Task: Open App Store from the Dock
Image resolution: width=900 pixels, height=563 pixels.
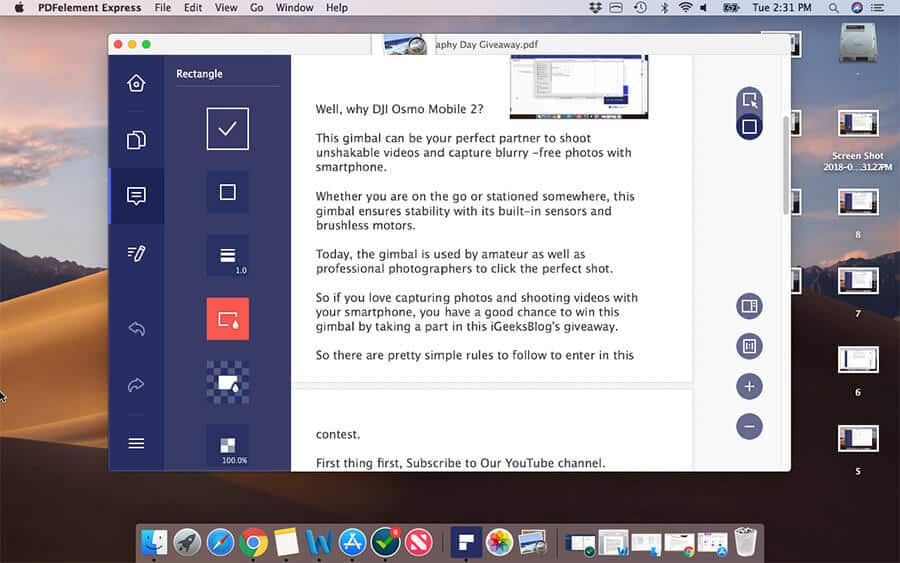Action: (x=352, y=542)
